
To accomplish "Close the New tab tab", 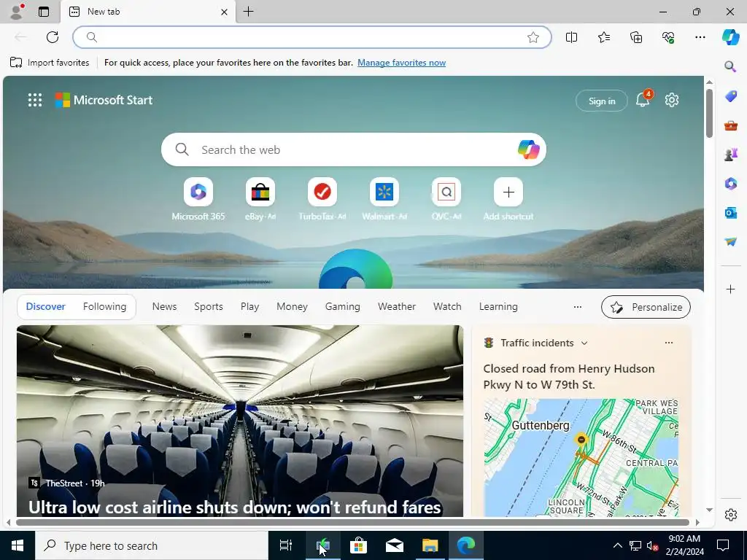I will (224, 12).
